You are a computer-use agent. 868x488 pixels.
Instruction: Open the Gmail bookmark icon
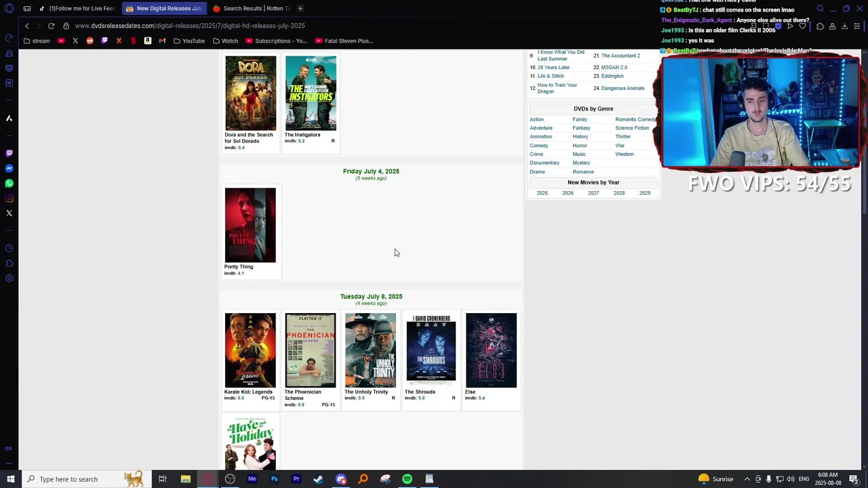[162, 41]
